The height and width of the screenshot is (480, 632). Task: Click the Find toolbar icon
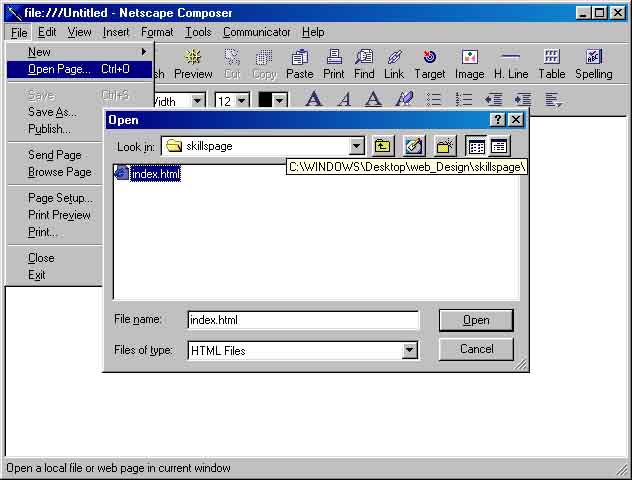click(364, 64)
